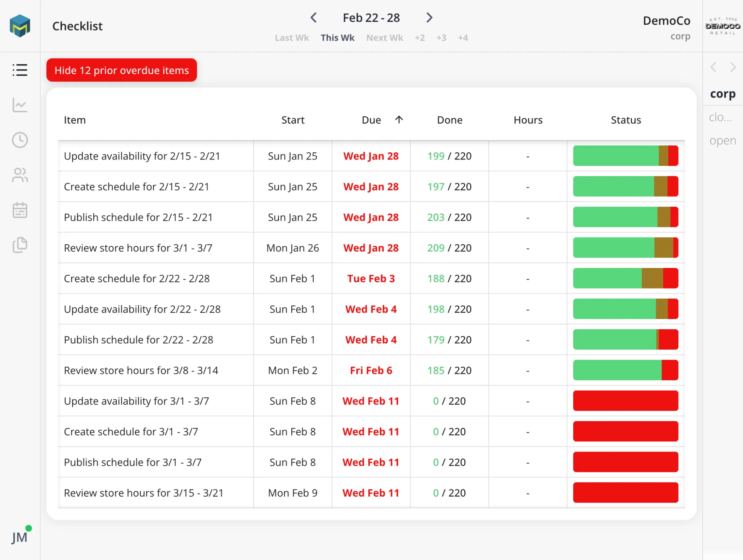Open the JM user avatar
Image resolution: width=743 pixels, height=560 pixels.
(20, 537)
